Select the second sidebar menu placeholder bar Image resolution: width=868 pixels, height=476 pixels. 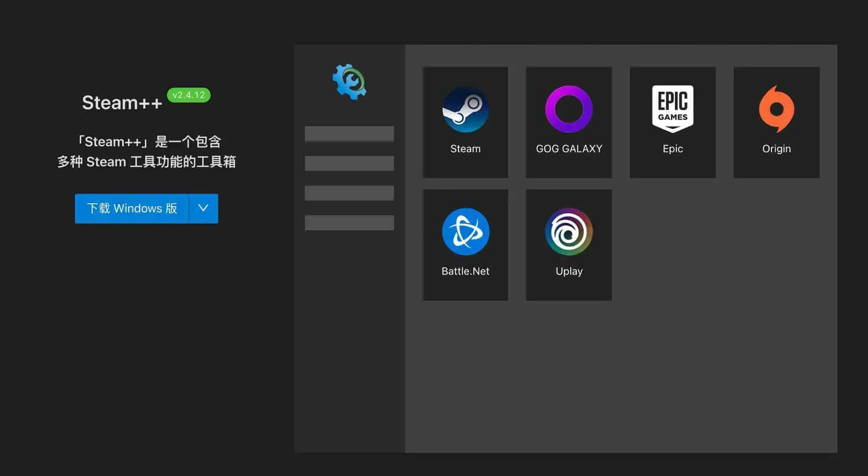click(349, 163)
